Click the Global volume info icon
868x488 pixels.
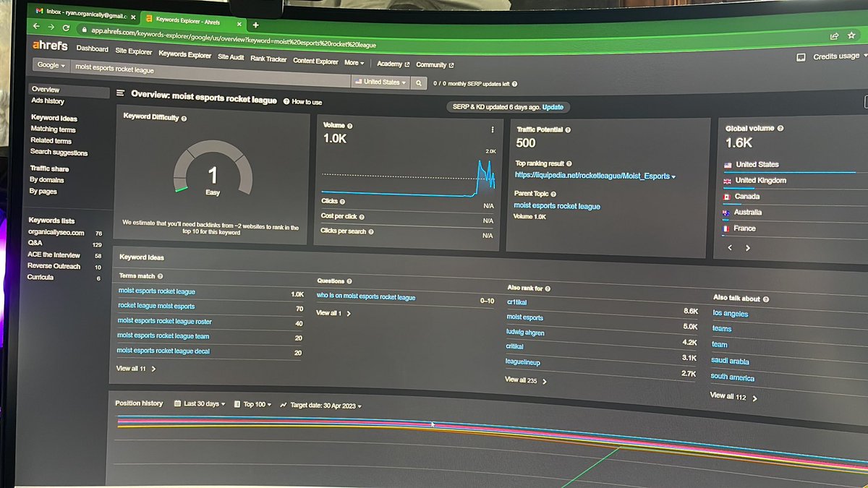pos(780,129)
